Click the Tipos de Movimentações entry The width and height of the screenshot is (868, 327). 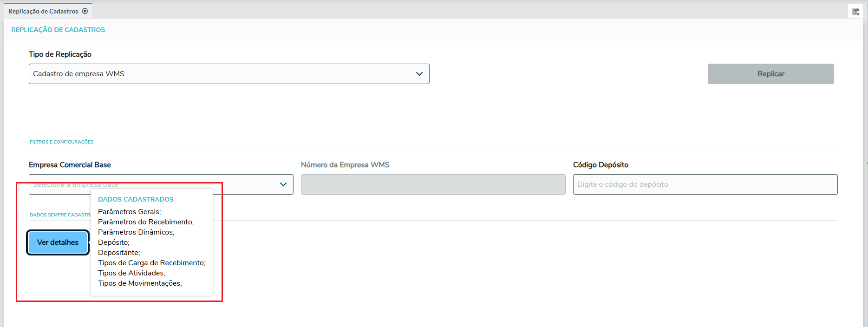coord(140,283)
